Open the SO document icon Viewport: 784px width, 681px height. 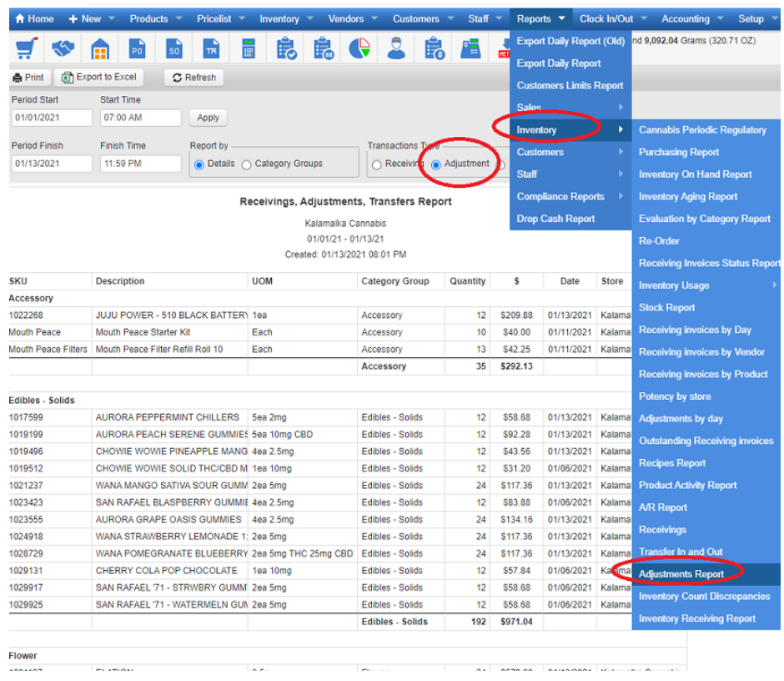tap(174, 48)
